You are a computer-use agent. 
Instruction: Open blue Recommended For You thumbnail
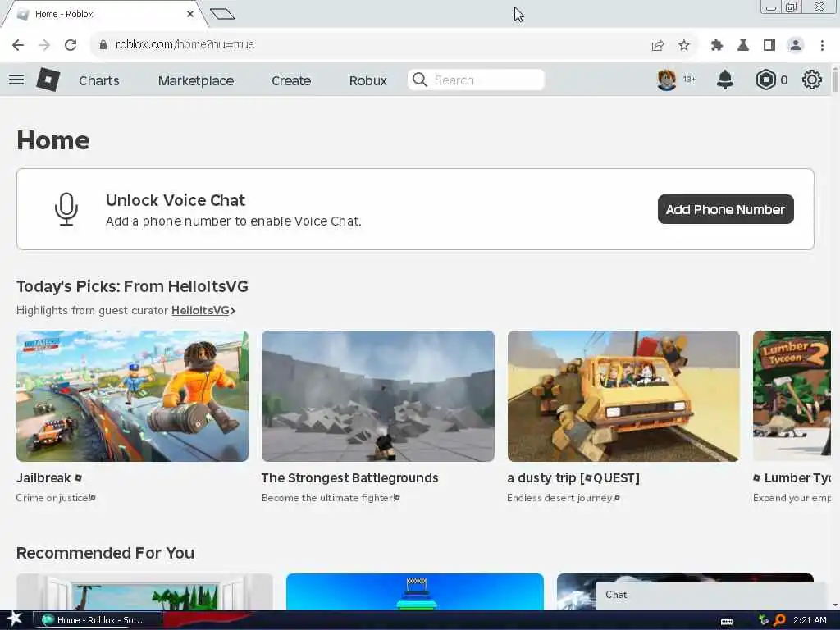(414, 591)
